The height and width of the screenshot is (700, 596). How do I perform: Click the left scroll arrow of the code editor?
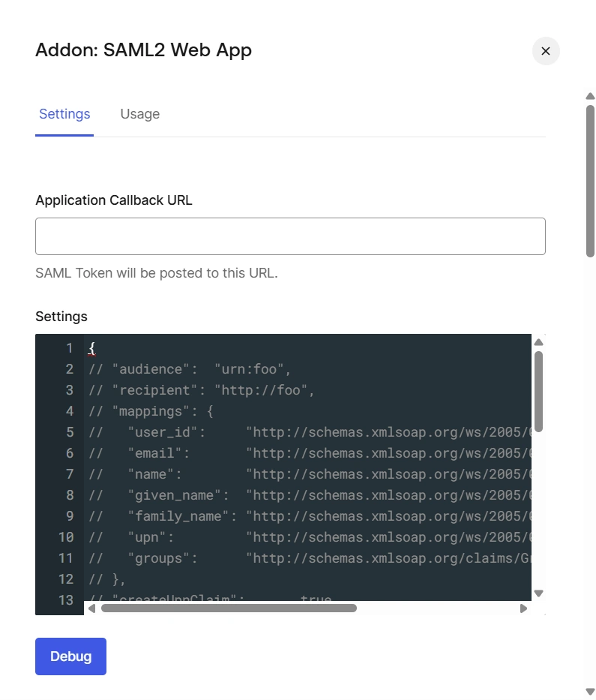coord(91,608)
